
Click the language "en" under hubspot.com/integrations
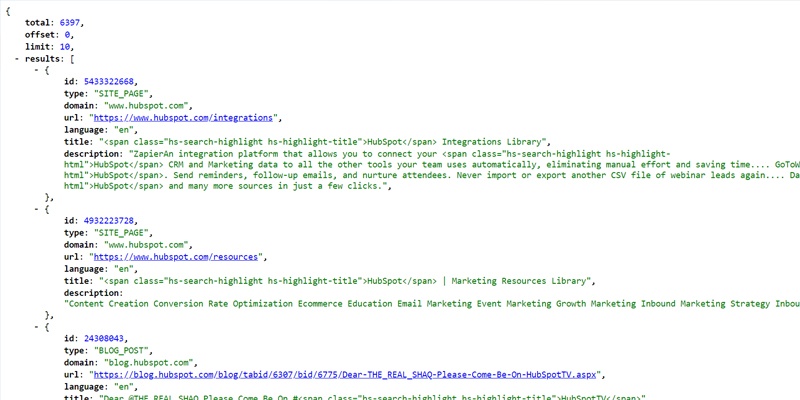pyautogui.click(x=122, y=130)
